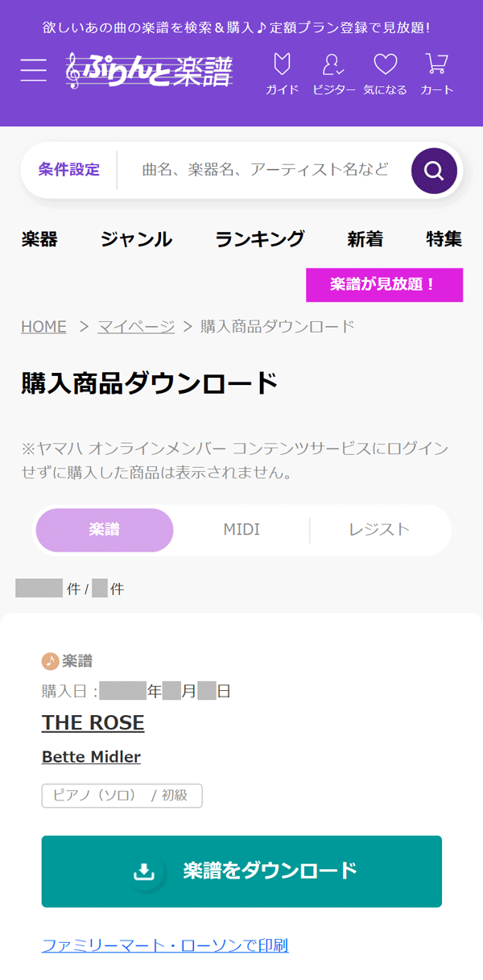483x980 pixels.
Task: View the 気になる favorites heart icon
Action: 385,74
